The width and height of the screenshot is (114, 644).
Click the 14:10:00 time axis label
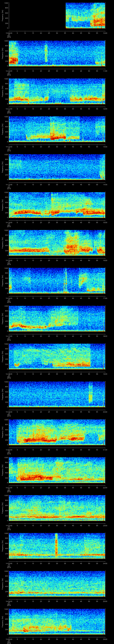(9, 71)
